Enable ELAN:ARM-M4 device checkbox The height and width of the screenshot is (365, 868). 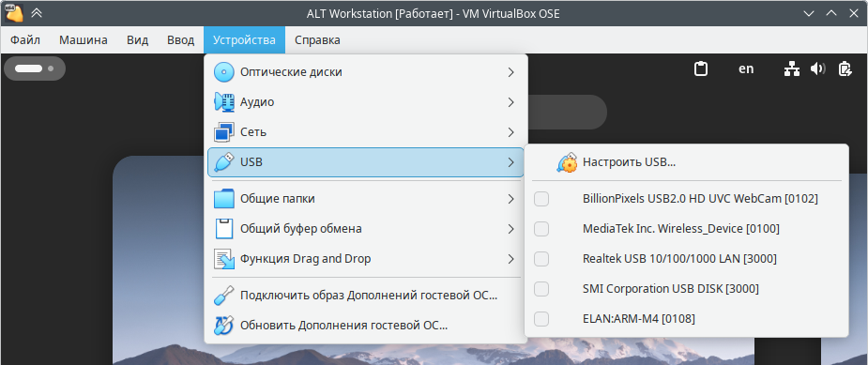[x=541, y=318]
